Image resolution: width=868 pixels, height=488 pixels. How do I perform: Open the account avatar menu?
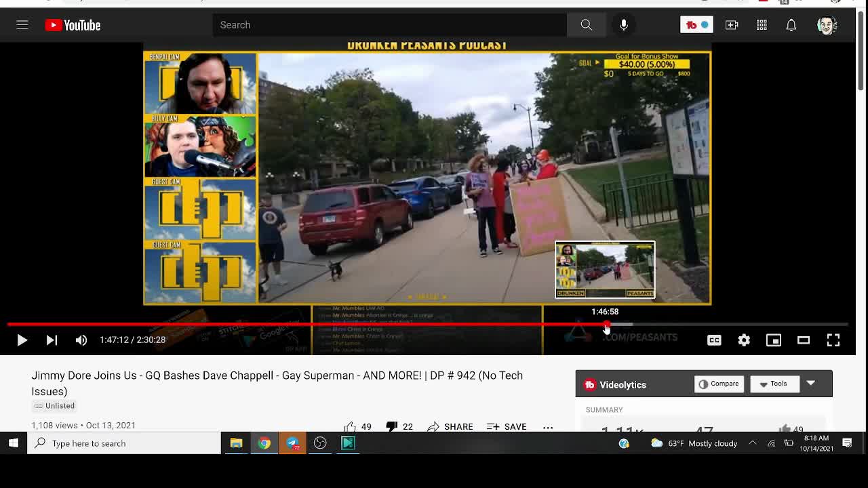pos(827,25)
